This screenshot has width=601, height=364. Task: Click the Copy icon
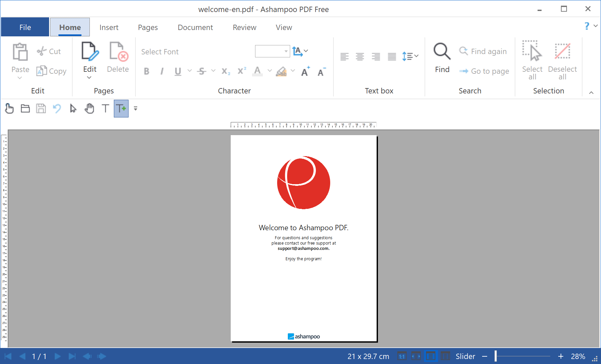pos(41,71)
